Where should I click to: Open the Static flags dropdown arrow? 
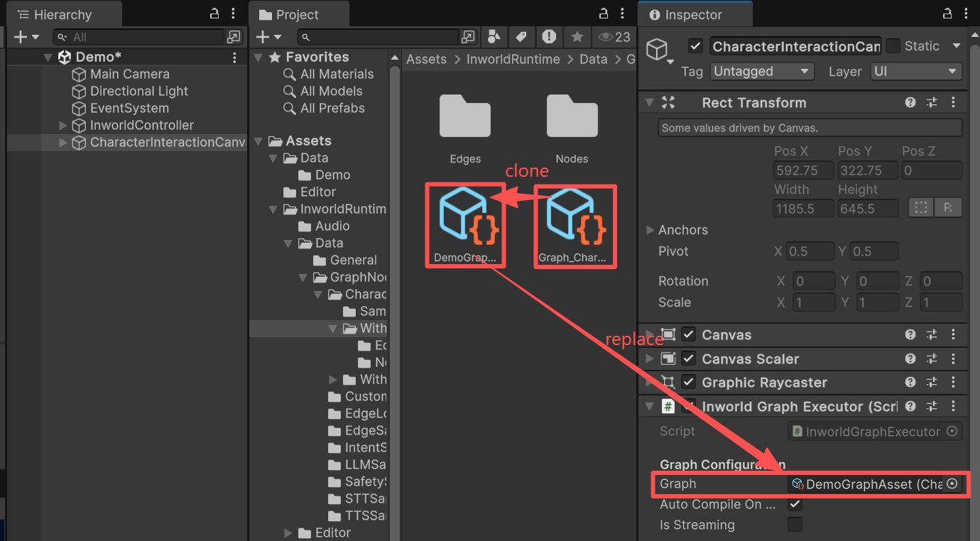956,46
